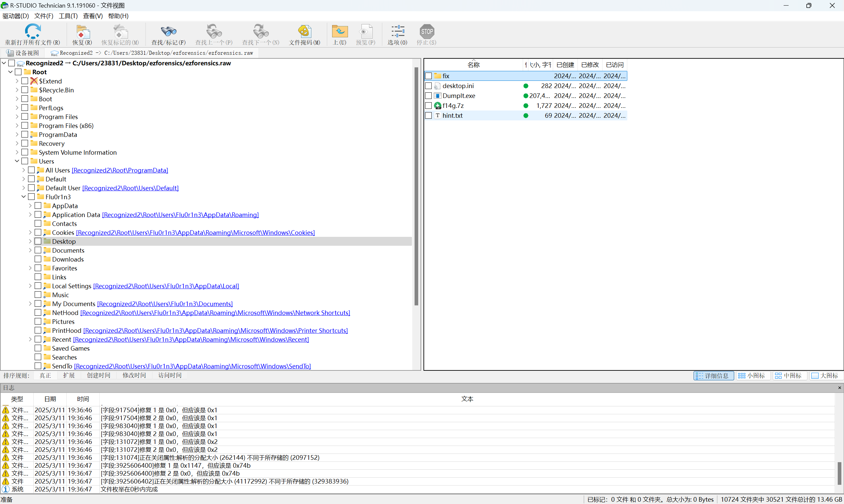Click the Reopen All Files toolbar icon

(x=33, y=31)
